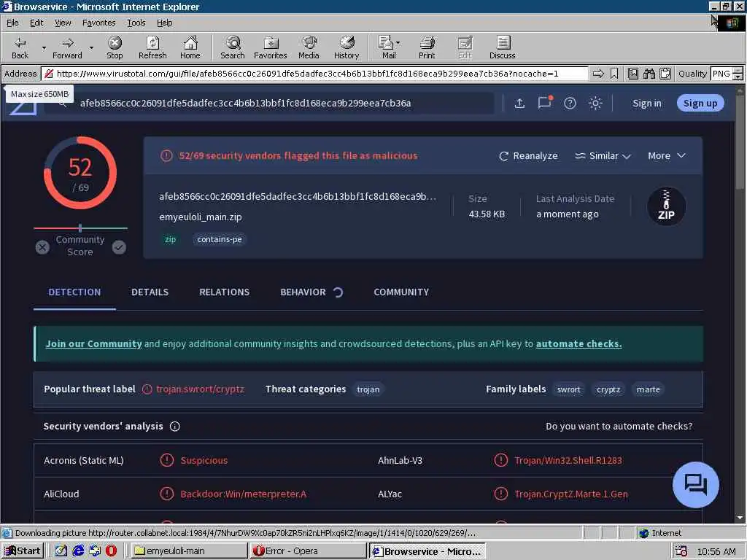
Task: Vote positive with community score check icon
Action: [119, 247]
